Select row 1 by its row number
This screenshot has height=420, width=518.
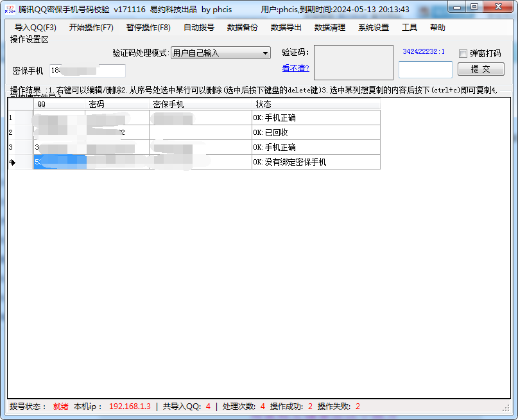point(21,118)
